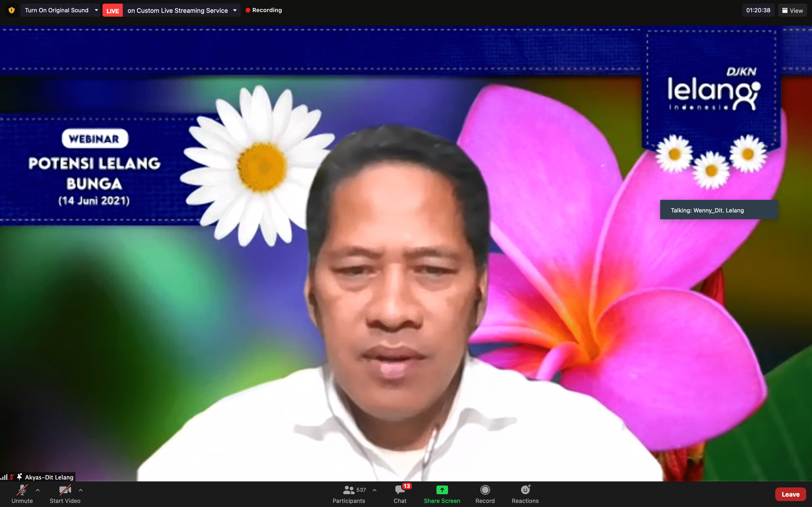Screen dimensions: 812x507
Task: Turn On Original Sound
Action: coord(56,10)
